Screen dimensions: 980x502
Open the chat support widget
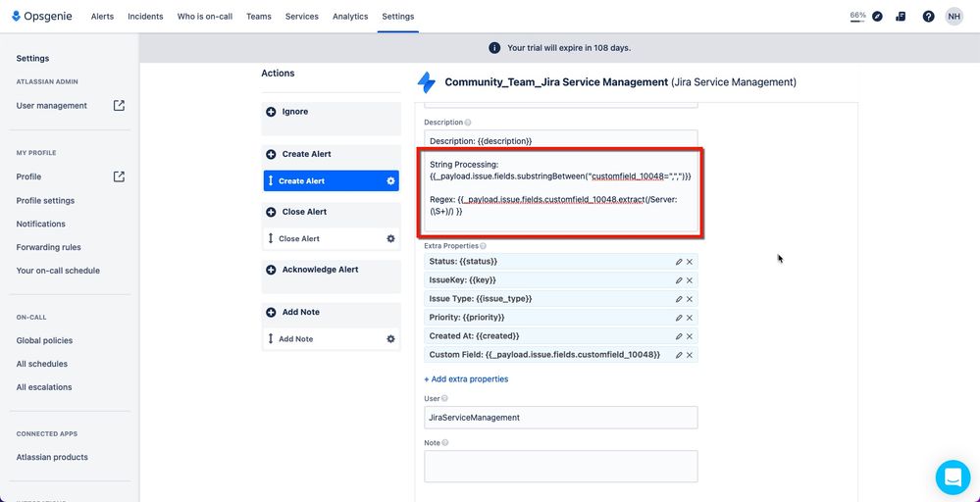point(953,477)
